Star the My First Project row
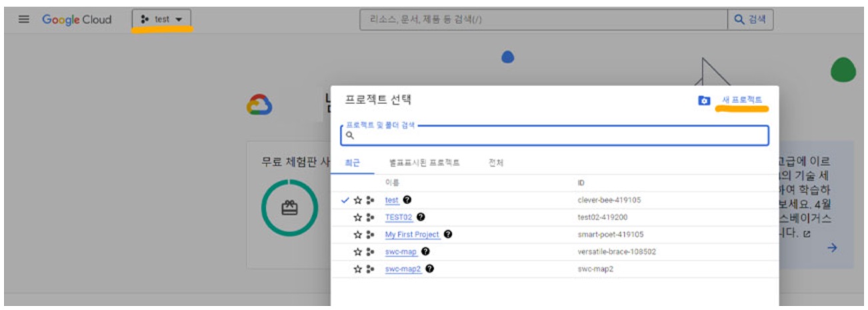 click(x=357, y=235)
